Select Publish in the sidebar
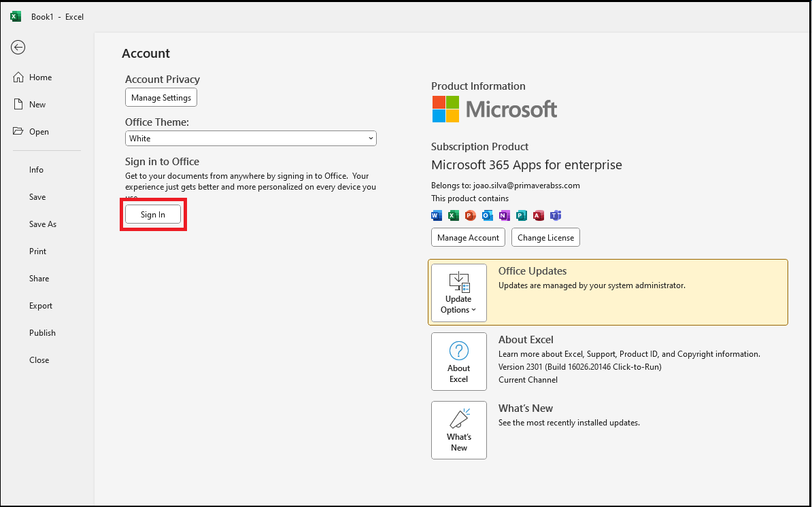 coord(42,332)
